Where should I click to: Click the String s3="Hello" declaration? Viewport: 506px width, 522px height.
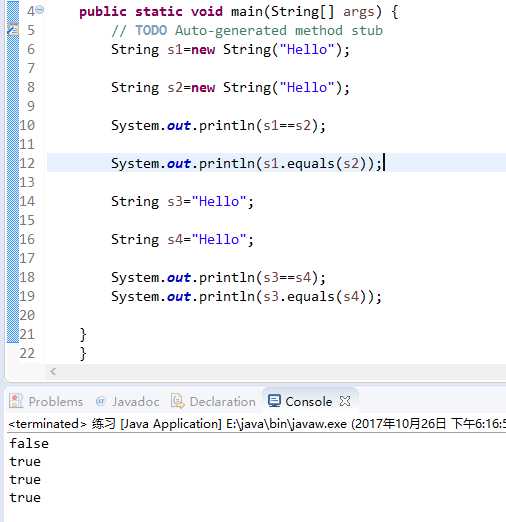(182, 201)
